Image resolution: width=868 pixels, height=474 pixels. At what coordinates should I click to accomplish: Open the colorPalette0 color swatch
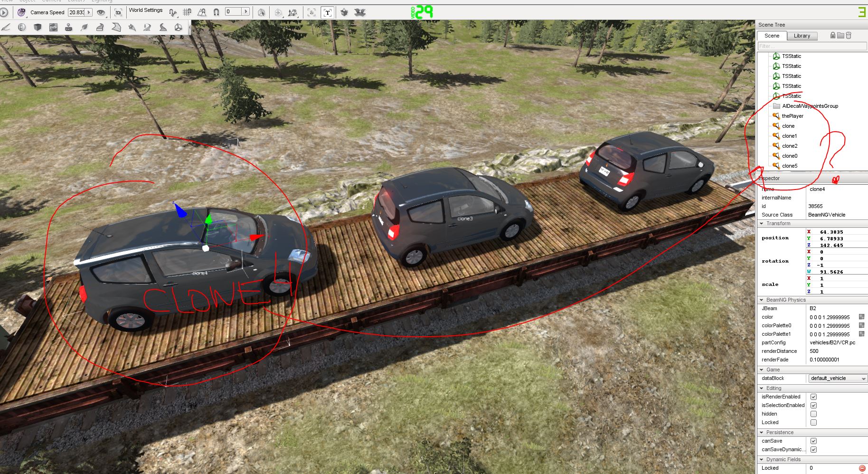coord(861,325)
